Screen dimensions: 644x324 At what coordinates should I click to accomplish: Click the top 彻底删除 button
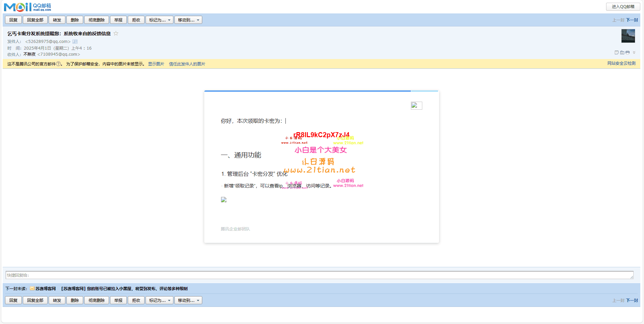(97, 20)
